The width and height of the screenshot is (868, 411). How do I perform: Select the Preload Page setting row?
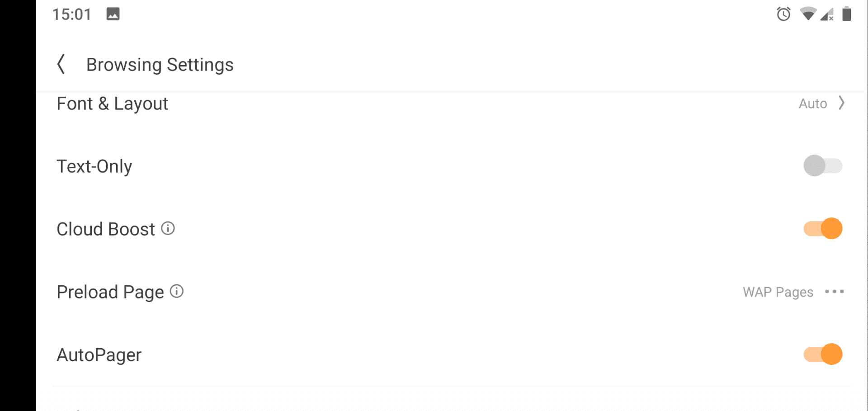coord(110,292)
